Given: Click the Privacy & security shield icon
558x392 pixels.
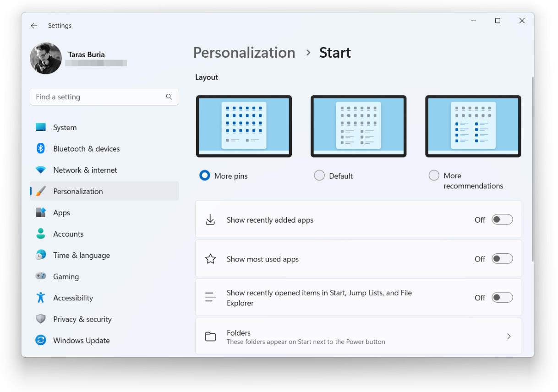Looking at the screenshot, I should point(41,319).
